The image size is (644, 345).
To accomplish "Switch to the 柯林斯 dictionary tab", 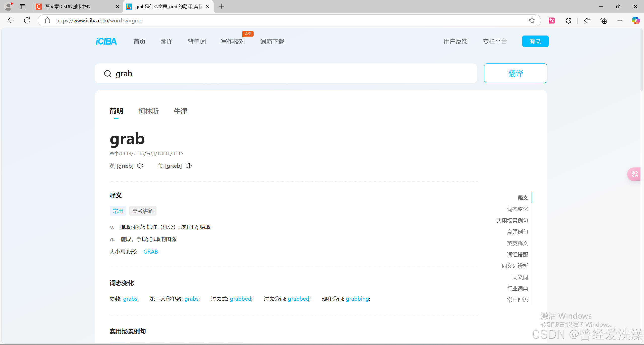I will tap(148, 111).
